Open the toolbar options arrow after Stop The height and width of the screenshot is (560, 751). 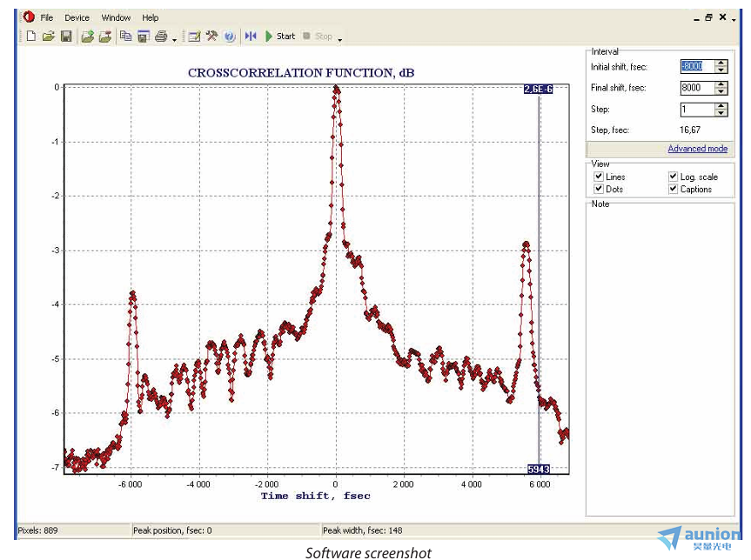339,38
